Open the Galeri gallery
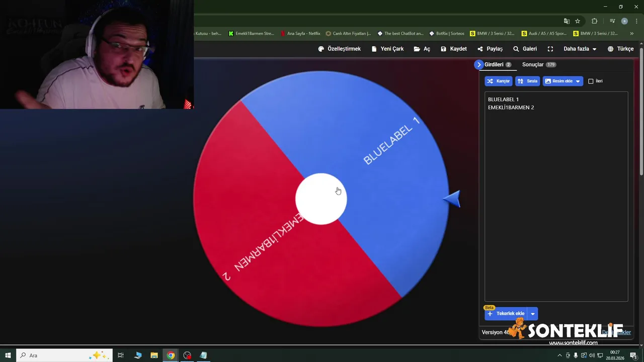 click(525, 49)
